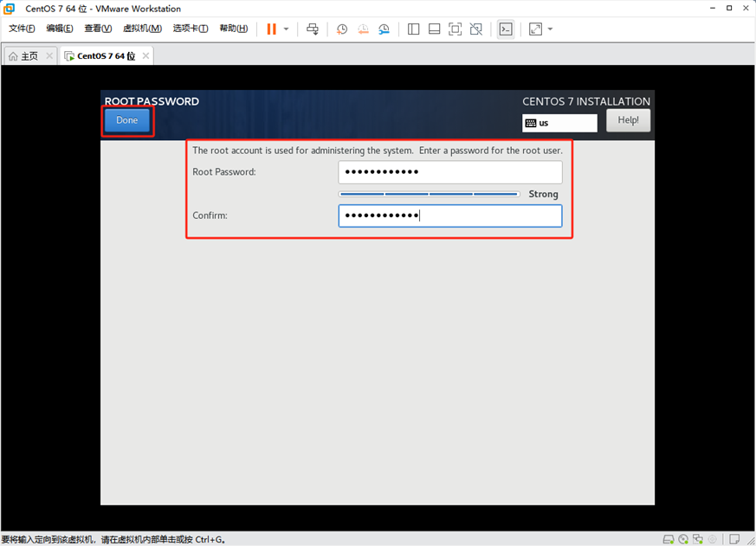Click the network adapter status icon

tap(698, 539)
